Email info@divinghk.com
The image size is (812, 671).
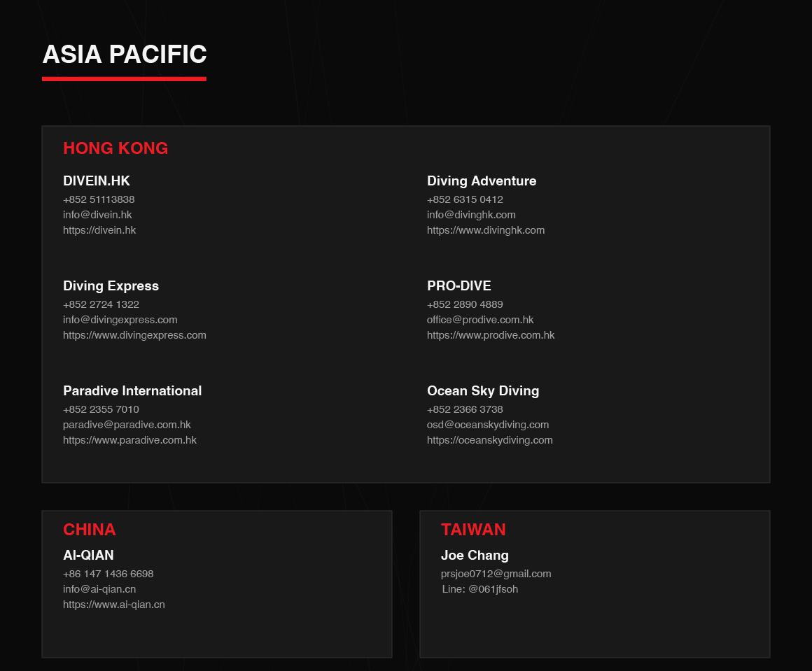tap(471, 214)
